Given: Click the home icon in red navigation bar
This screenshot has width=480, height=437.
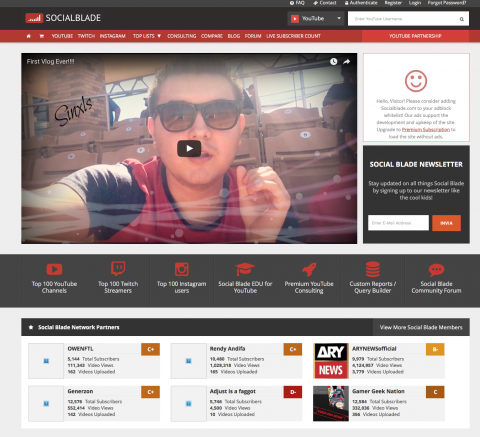Looking at the screenshot, I should [x=29, y=36].
